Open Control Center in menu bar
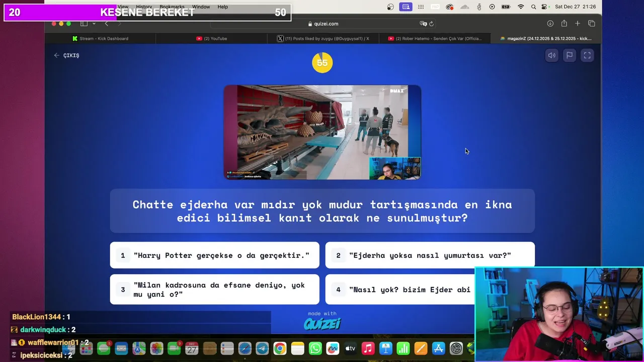 click(544, 7)
